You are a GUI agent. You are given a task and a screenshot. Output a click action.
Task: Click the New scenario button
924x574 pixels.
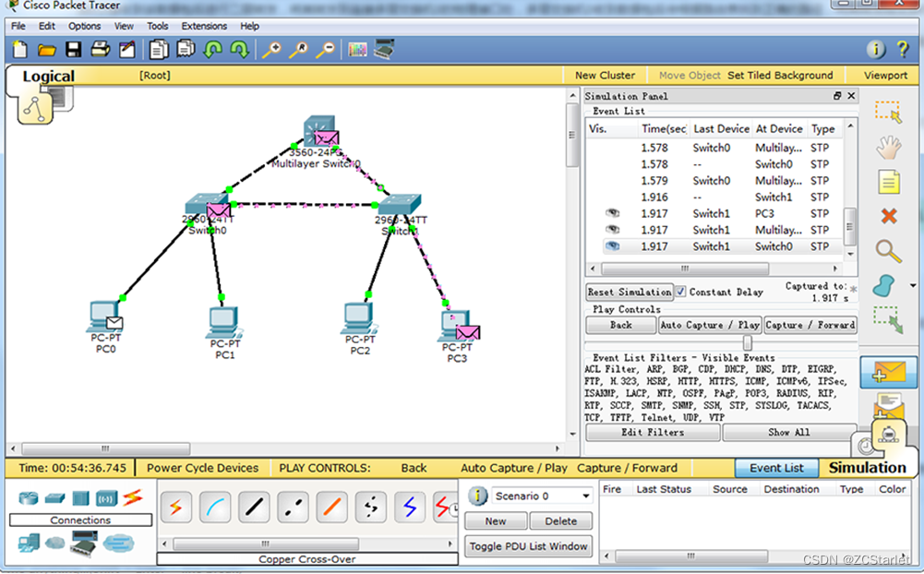496,521
